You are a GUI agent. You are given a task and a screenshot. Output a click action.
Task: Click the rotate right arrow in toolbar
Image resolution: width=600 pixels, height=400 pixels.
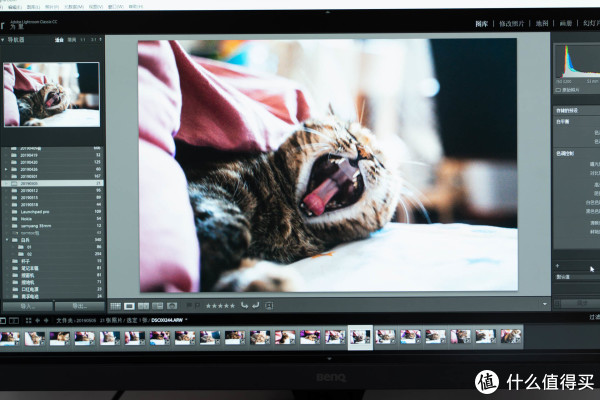coord(256,305)
